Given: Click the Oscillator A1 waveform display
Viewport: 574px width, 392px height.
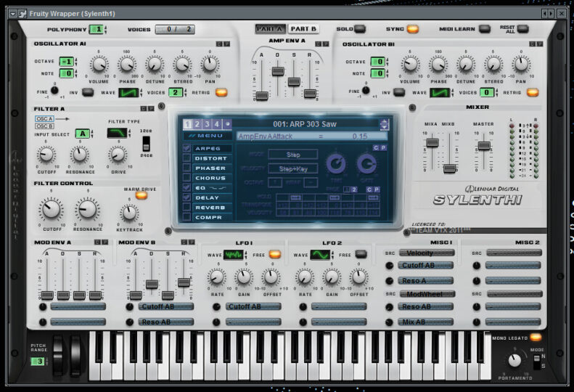Looking at the screenshot, I should (x=131, y=92).
